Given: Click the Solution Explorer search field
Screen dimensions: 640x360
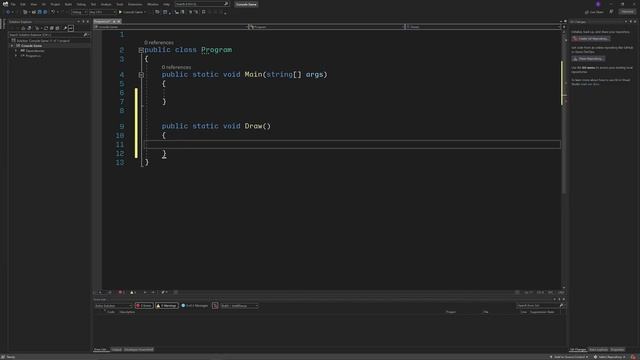Looking at the screenshot, I should click(48, 35).
